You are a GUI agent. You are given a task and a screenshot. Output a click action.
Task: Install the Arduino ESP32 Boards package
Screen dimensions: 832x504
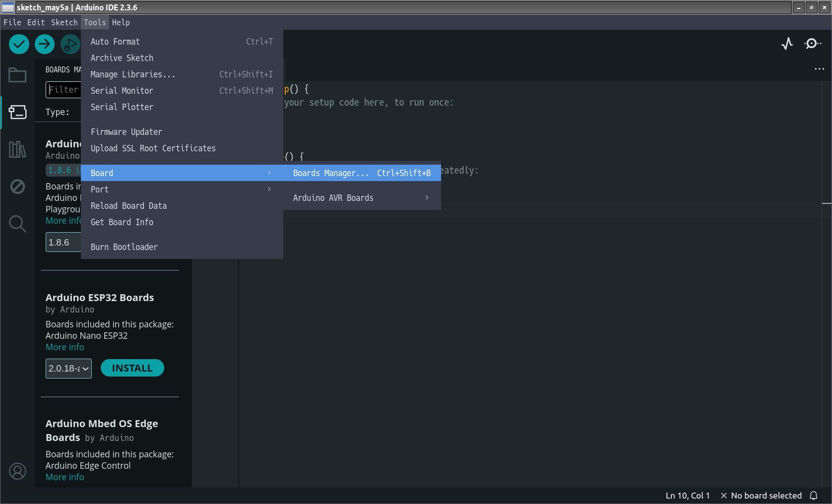132,368
